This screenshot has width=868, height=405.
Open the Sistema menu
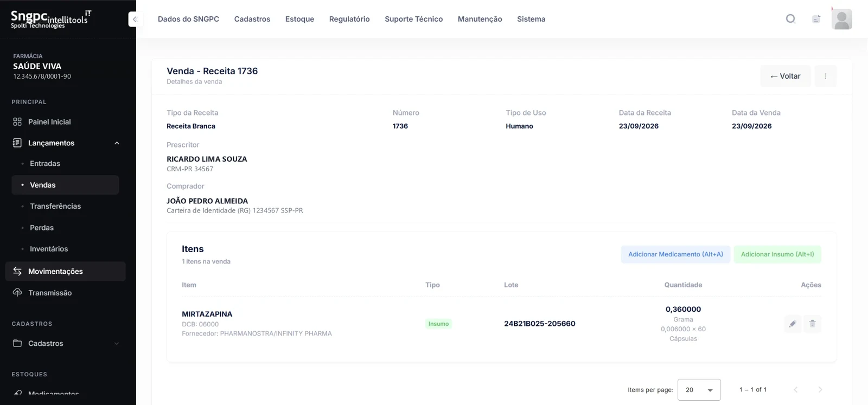pos(531,19)
